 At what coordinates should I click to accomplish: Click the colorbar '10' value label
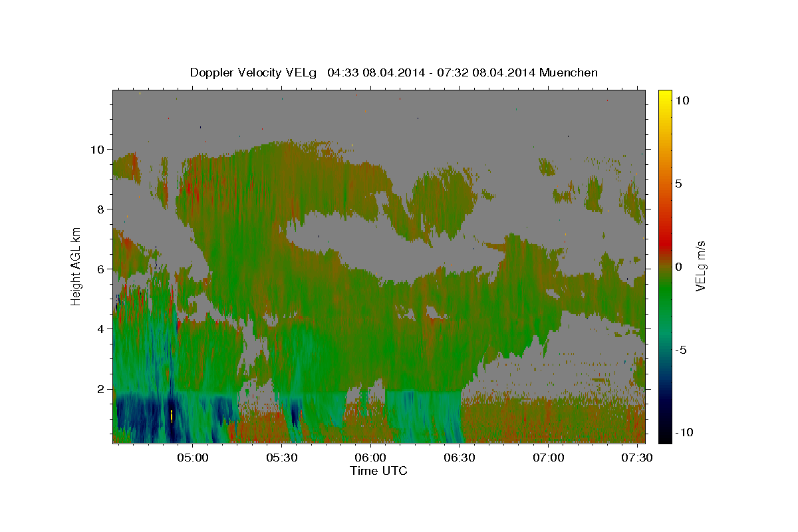(681, 100)
